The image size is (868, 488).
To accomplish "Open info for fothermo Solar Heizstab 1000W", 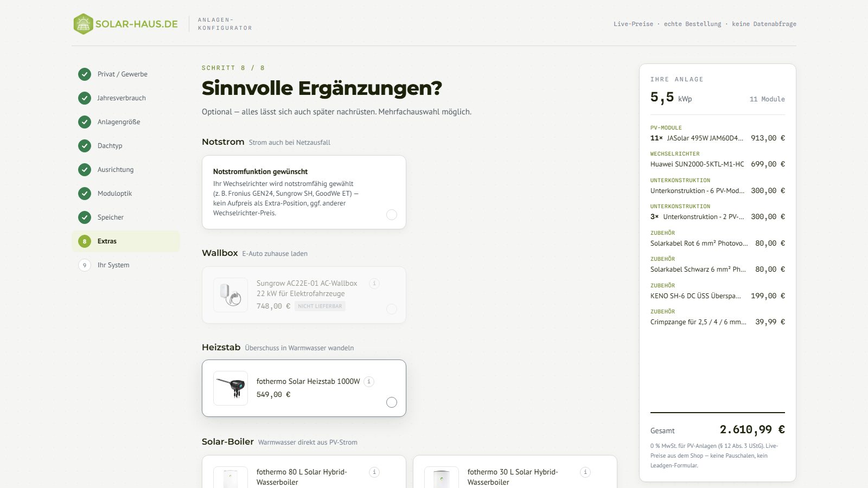I will point(369,381).
